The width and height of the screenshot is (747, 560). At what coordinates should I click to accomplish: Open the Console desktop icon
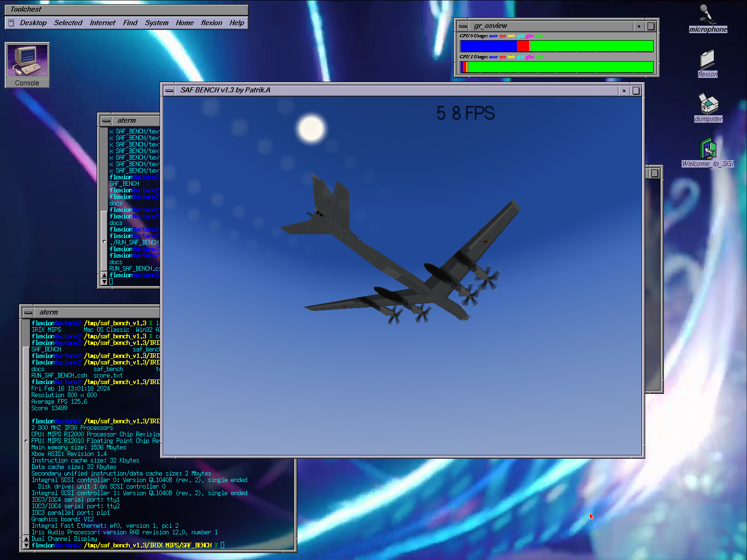click(x=27, y=61)
